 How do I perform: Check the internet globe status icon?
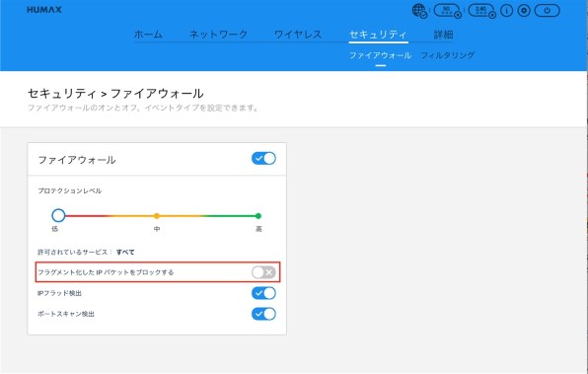pyautogui.click(x=419, y=11)
